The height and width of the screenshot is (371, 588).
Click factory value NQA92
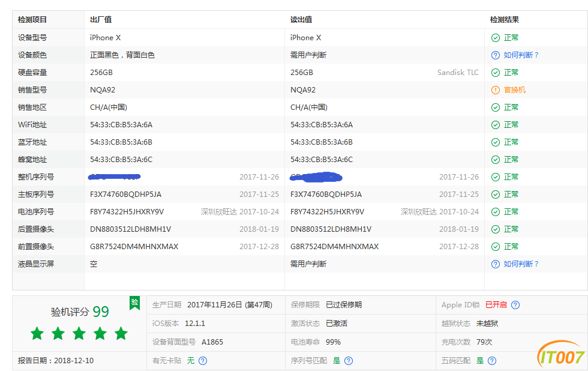103,90
